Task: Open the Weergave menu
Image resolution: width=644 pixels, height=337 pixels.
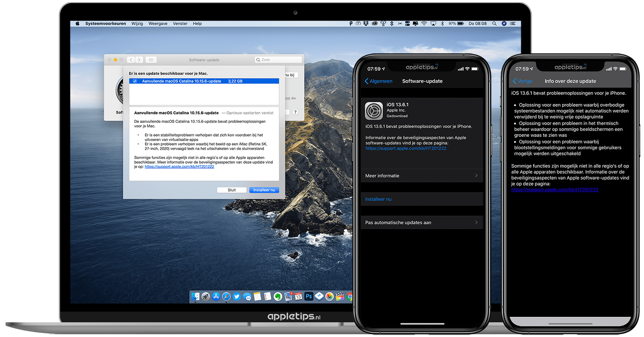Action: click(158, 23)
